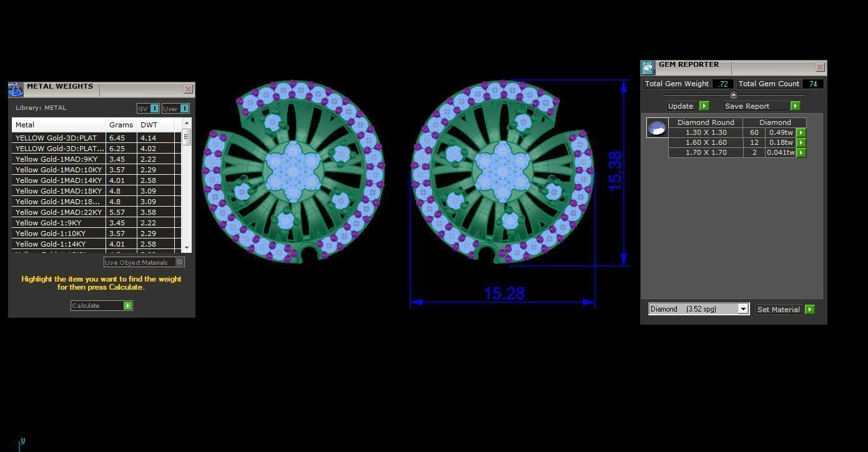The height and width of the screenshot is (452, 868).
Task: Select Yellow Gold-1MAD:10KY row
Action: [x=96, y=170]
